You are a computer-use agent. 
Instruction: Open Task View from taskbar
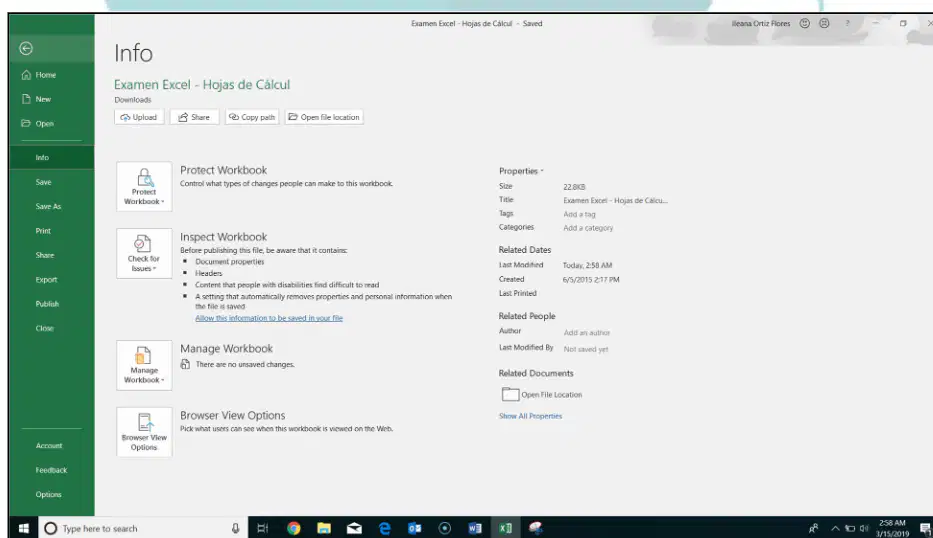[262, 528]
